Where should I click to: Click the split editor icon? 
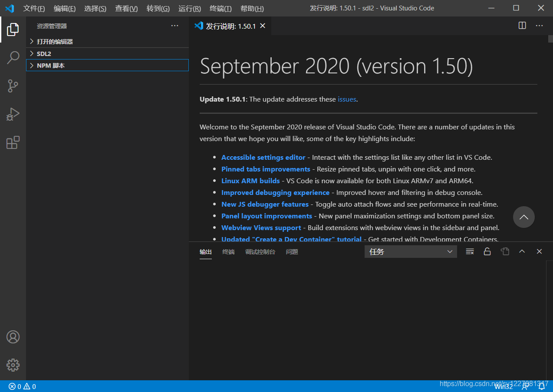coord(522,26)
